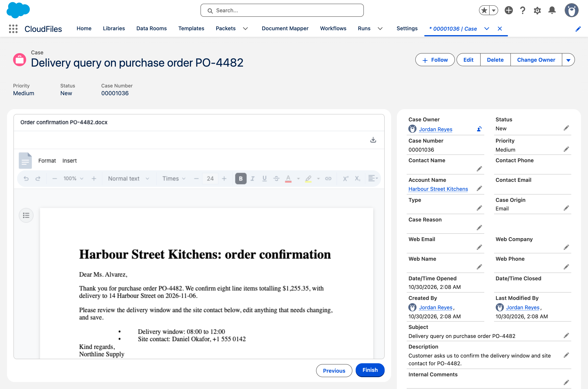Screen dimensions: 588x389
Task: Click the Previous button
Action: click(x=334, y=371)
